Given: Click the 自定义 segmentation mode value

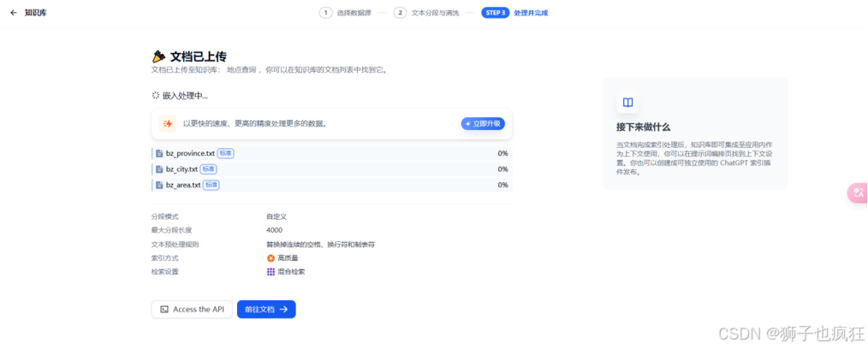Looking at the screenshot, I should 276,216.
